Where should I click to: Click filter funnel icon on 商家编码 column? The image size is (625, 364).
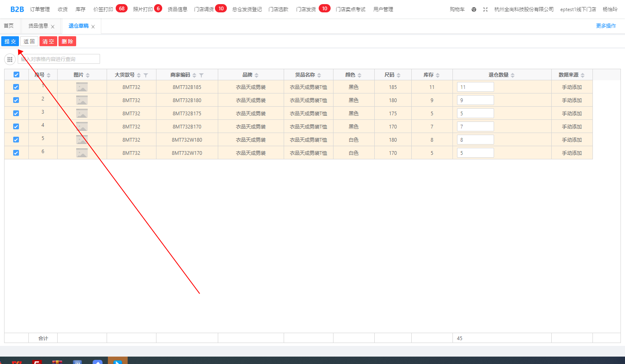(x=201, y=75)
